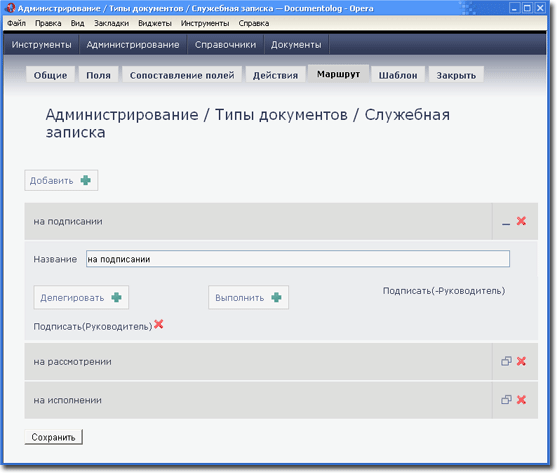Screen dimensions: 557x473
Task: Open the Шаблон tab
Action: coord(398,75)
